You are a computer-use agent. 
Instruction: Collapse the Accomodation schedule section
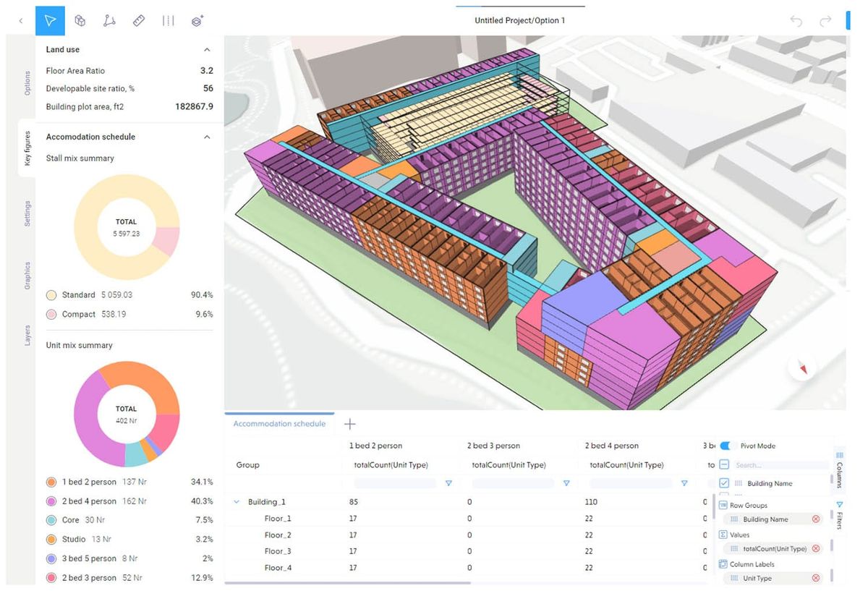pyautogui.click(x=207, y=137)
